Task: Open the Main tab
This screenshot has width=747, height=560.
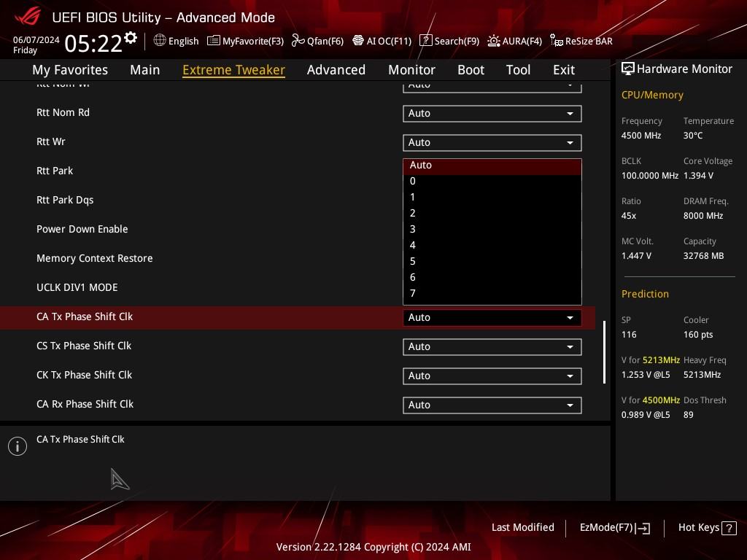Action: pos(145,70)
